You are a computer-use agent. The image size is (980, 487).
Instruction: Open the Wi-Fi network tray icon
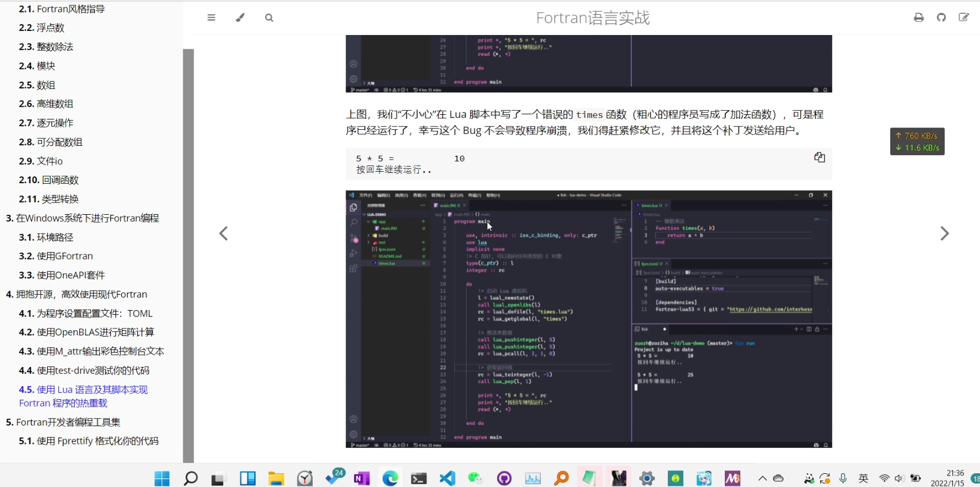pyautogui.click(x=884, y=478)
